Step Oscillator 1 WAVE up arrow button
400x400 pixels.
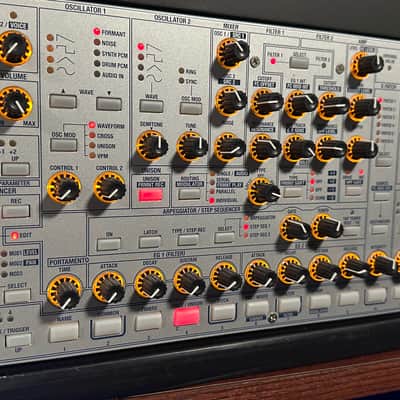coord(63,101)
